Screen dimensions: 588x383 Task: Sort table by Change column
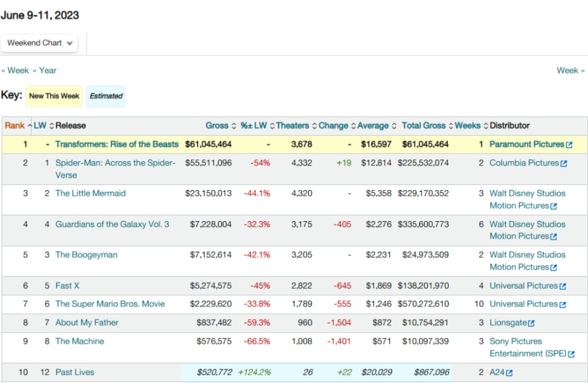click(x=337, y=126)
